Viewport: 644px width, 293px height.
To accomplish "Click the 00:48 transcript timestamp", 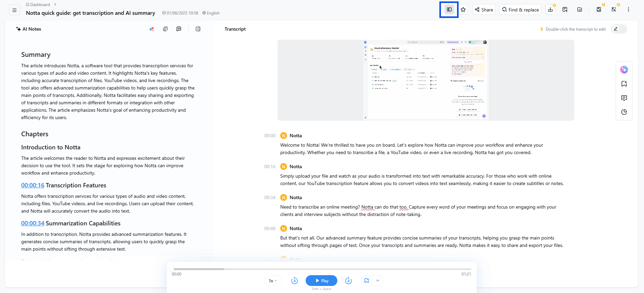I will coord(270,229).
